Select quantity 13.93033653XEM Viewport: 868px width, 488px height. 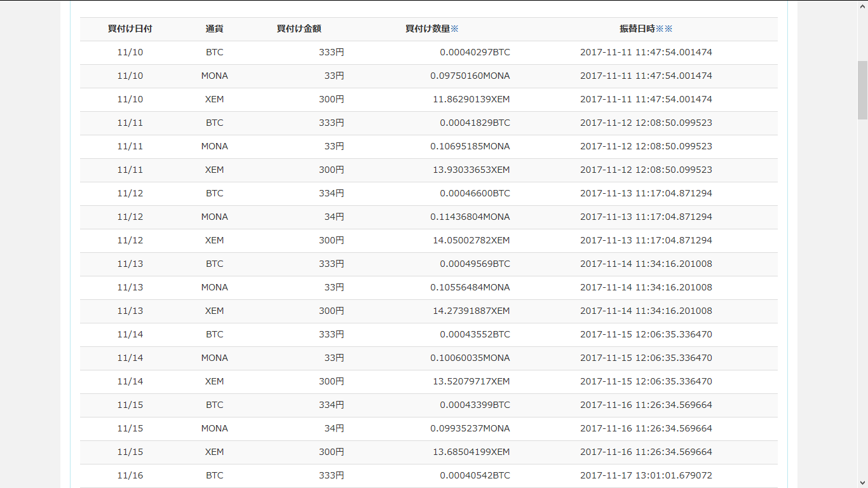point(471,170)
